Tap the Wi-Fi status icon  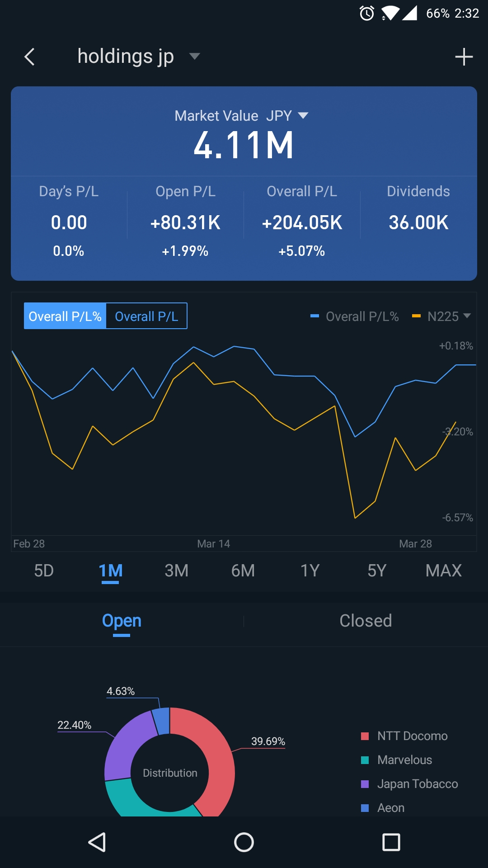(389, 13)
